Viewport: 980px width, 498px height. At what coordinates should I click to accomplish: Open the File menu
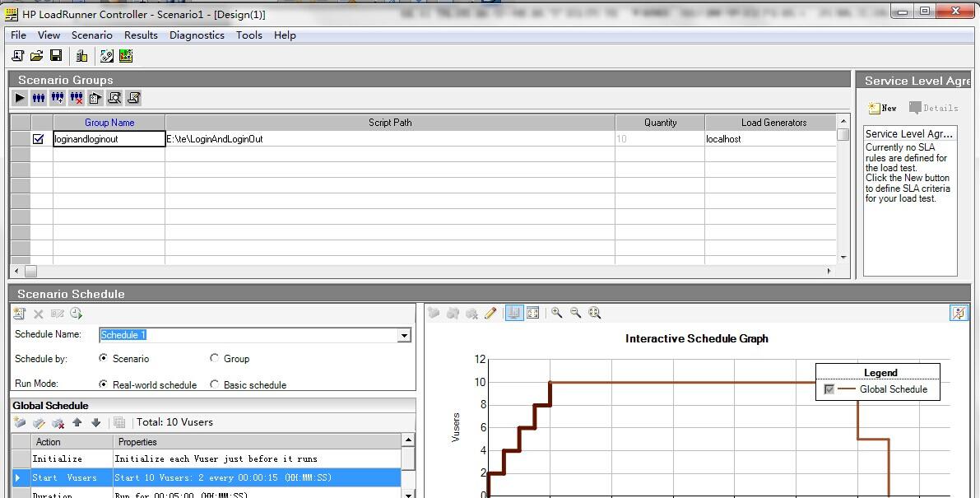click(x=19, y=35)
